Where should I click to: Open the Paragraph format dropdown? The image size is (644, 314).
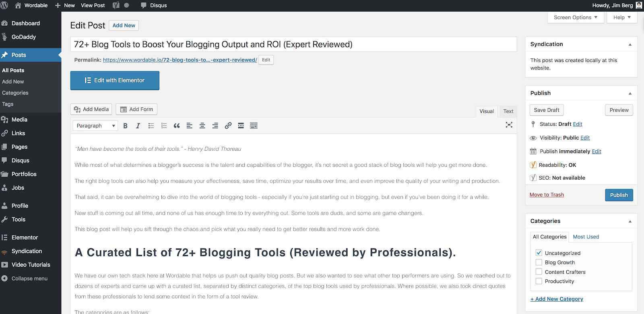pos(95,126)
